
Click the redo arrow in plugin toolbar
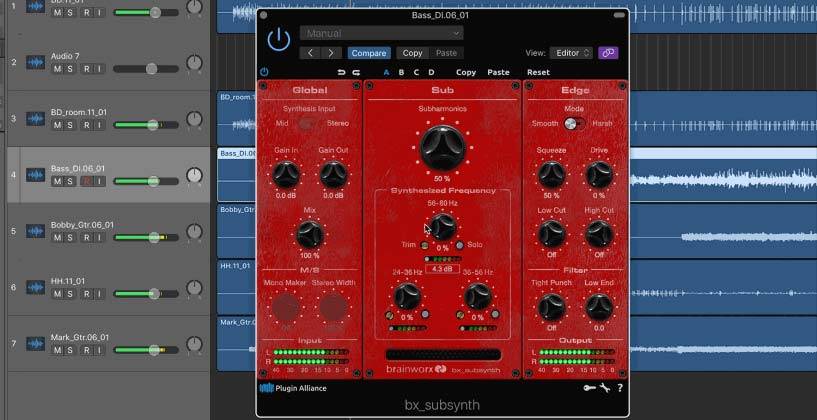[355, 72]
